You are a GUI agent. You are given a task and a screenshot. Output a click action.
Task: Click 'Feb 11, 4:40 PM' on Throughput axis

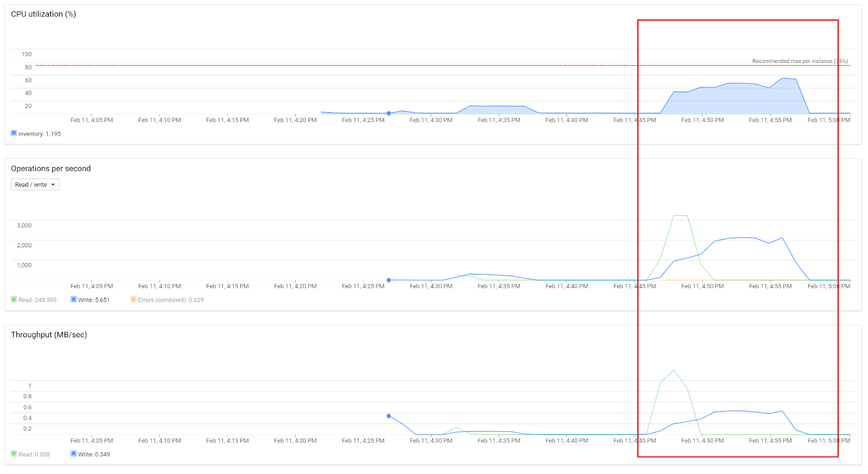pos(567,440)
